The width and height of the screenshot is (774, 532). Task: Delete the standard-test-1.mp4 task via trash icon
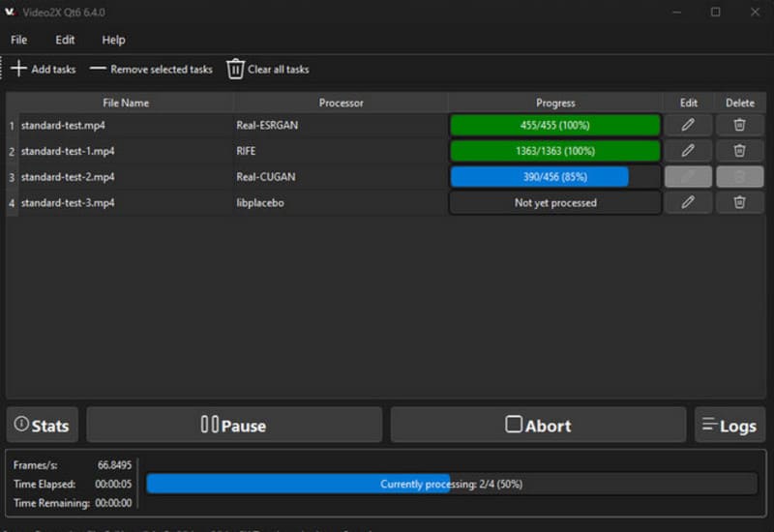coord(739,151)
